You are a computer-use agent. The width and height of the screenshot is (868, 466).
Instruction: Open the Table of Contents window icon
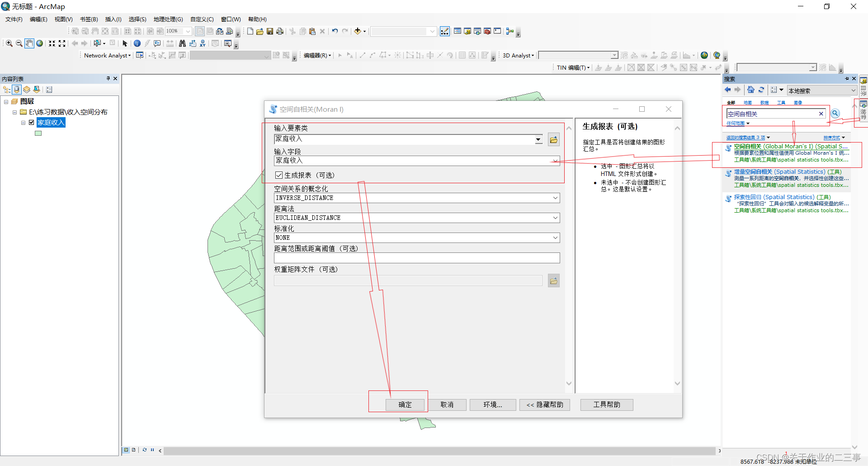(458, 31)
